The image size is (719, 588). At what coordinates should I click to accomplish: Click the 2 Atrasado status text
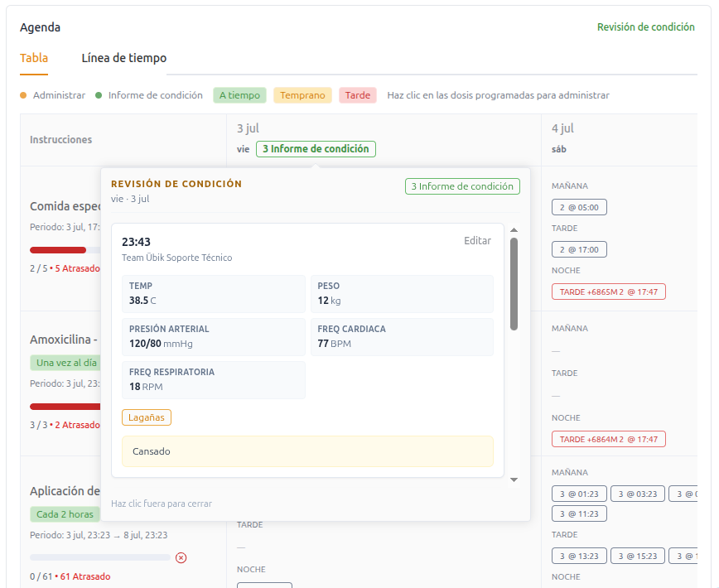(x=78, y=426)
